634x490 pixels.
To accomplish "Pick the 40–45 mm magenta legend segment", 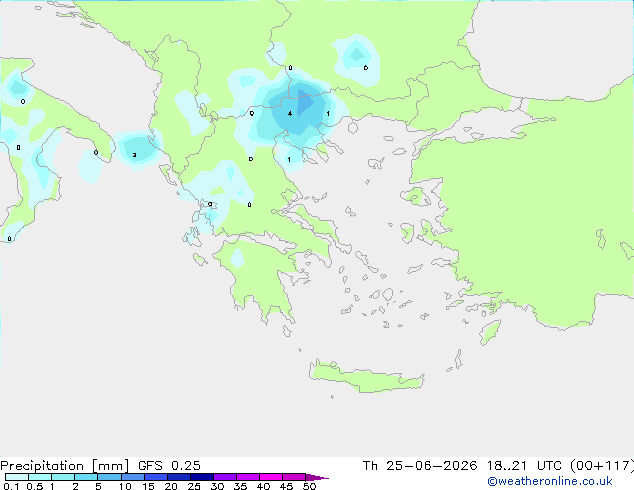I will [x=271, y=477].
